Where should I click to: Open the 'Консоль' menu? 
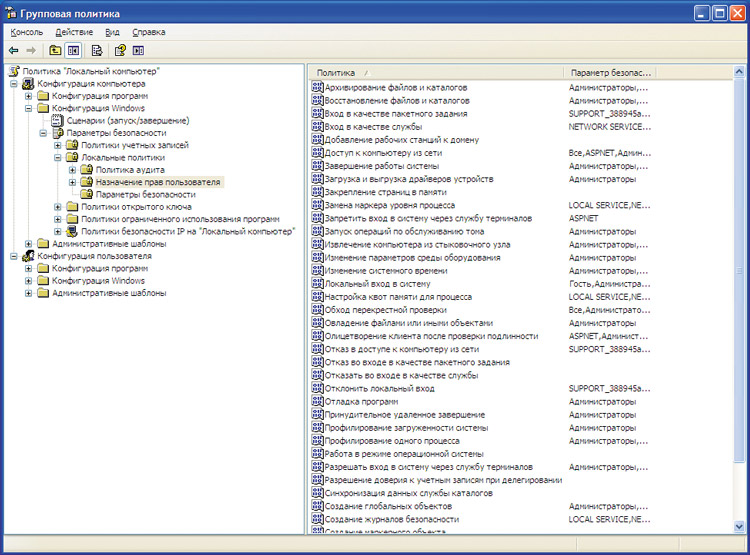tap(26, 32)
